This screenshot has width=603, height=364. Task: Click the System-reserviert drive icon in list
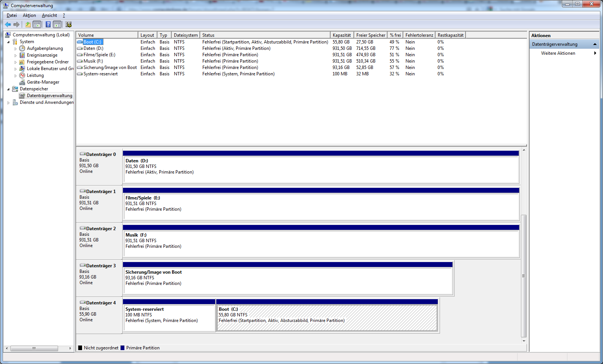(x=80, y=74)
